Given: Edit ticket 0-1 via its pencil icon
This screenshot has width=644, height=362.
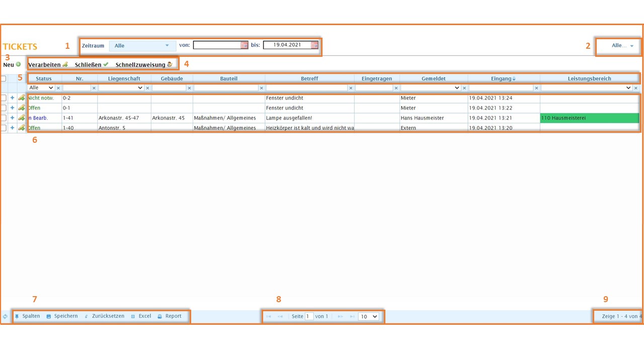Looking at the screenshot, I should pos(22,108).
